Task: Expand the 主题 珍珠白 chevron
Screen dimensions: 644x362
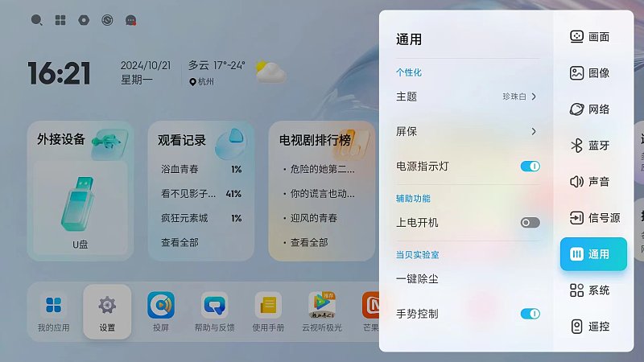Action: (534, 97)
